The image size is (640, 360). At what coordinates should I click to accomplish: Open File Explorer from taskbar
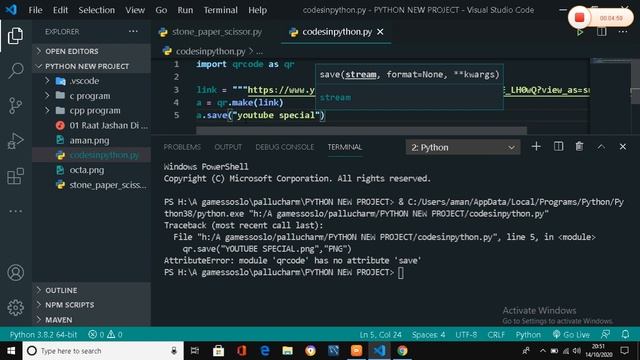287,351
